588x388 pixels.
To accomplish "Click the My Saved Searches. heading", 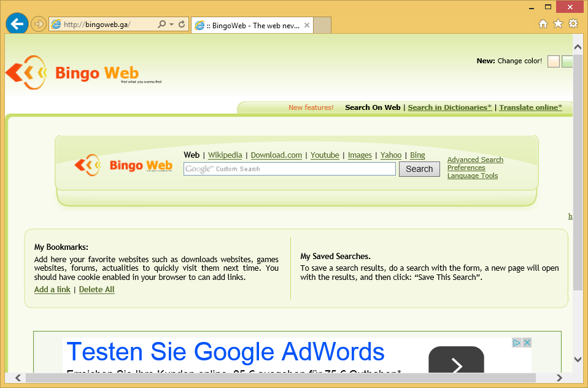I will tap(335, 256).
